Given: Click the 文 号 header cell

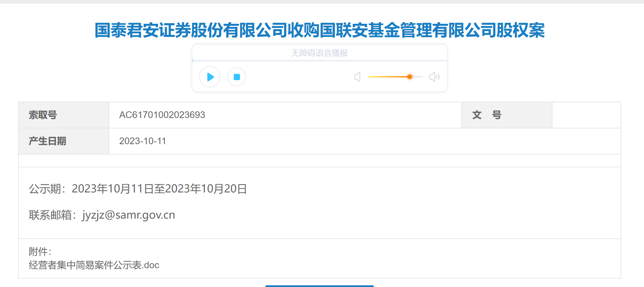Looking at the screenshot, I should tap(507, 115).
